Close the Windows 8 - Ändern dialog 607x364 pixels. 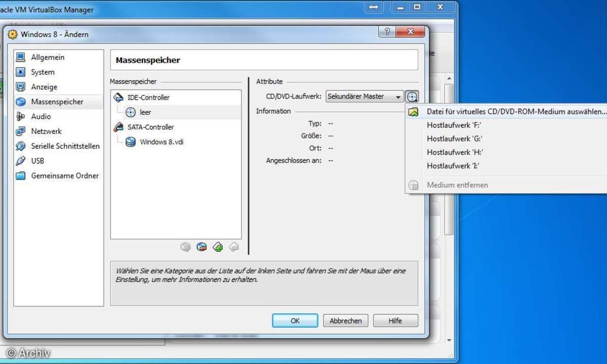pos(410,32)
